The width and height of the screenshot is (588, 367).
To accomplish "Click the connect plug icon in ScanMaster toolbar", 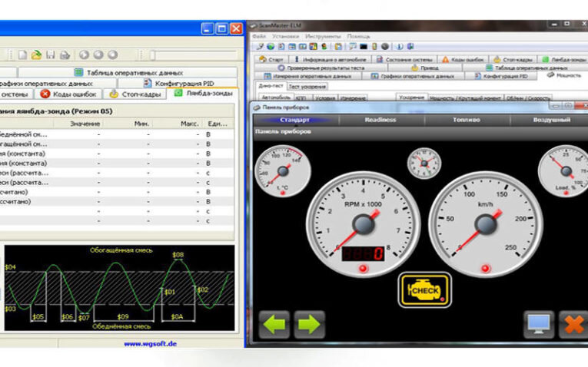I will click(260, 46).
